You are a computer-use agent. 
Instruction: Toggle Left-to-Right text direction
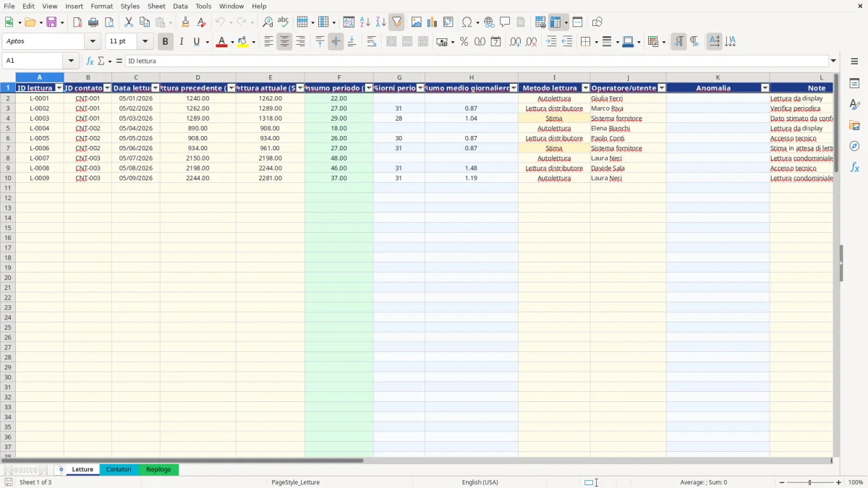click(678, 42)
